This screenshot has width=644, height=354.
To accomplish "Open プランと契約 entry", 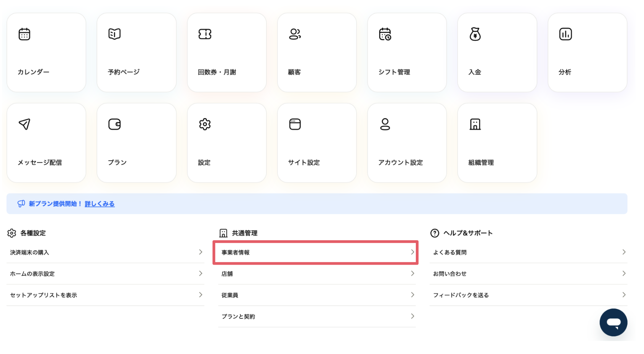I will click(317, 316).
